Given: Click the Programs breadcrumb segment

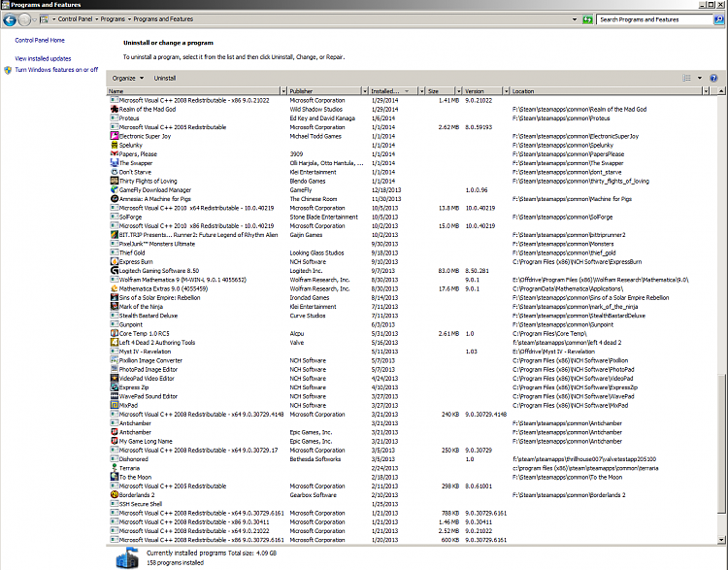Looking at the screenshot, I should click(x=113, y=19).
